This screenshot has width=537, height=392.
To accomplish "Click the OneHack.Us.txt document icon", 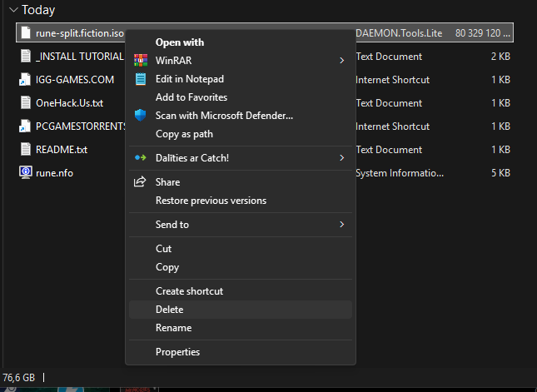I will [x=26, y=102].
